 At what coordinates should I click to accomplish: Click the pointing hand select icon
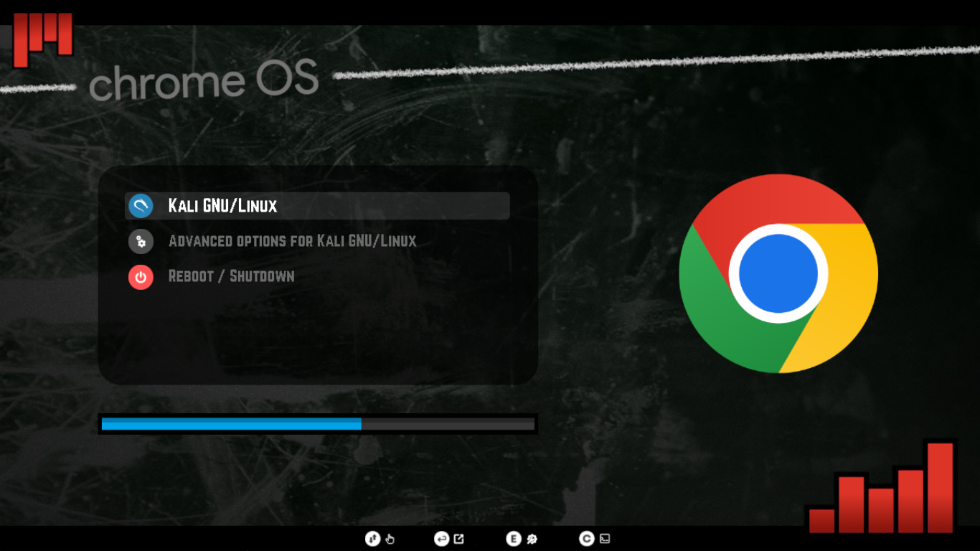coord(390,540)
